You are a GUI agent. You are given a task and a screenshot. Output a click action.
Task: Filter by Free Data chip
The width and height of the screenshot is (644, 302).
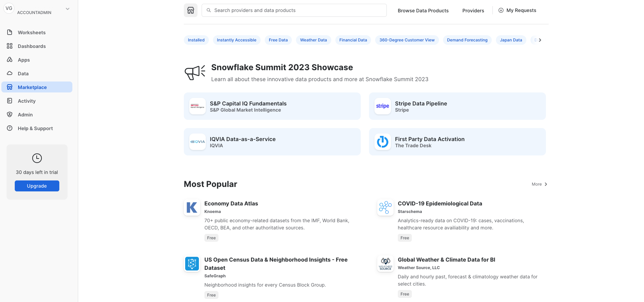pos(278,40)
